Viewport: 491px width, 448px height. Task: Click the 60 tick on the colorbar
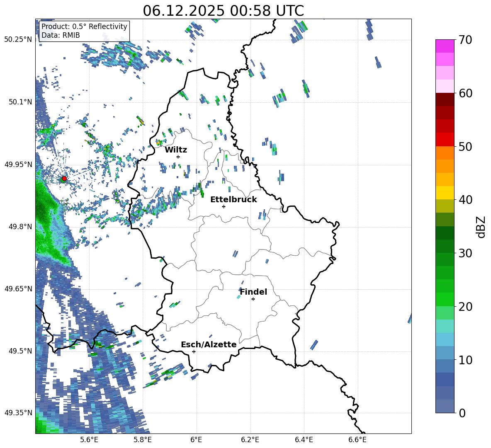465,93
